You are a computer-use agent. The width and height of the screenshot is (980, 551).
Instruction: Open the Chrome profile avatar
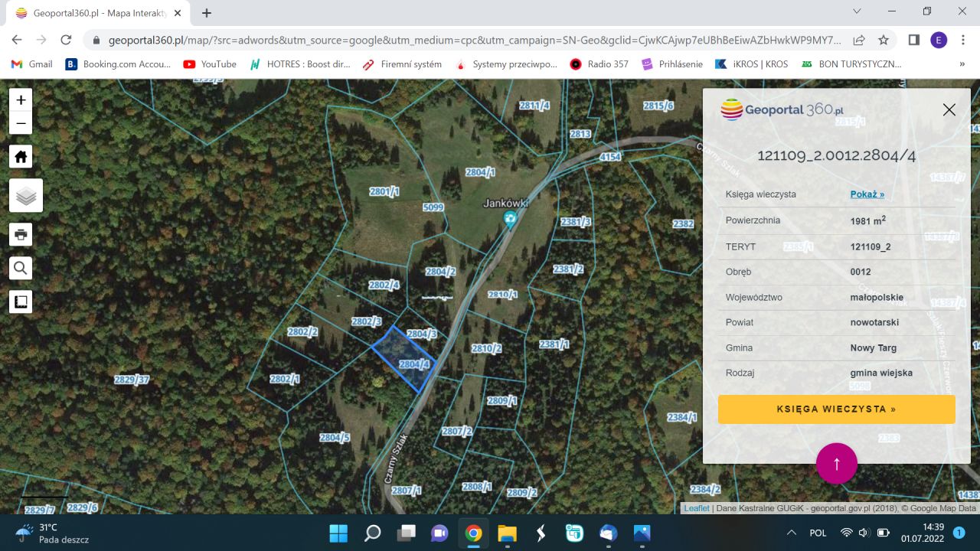939,40
